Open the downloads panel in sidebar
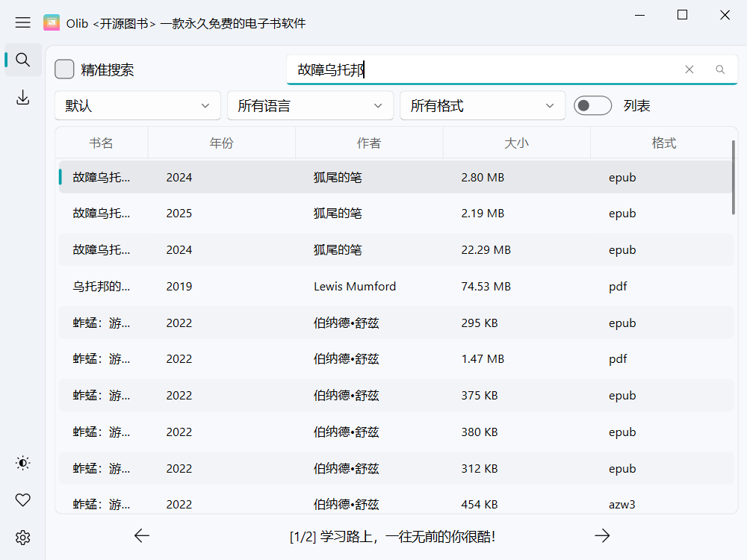Viewport: 747px width, 560px height. (x=22, y=97)
